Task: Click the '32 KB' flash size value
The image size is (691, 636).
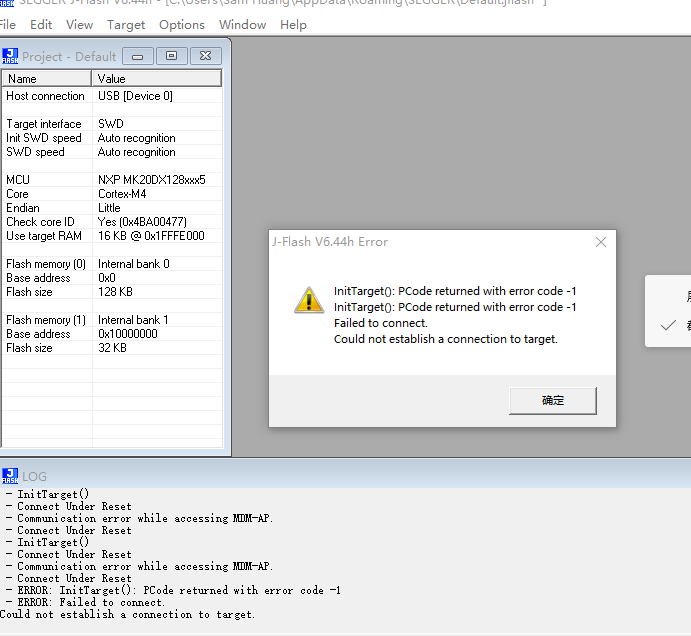Action: pyautogui.click(x=112, y=348)
